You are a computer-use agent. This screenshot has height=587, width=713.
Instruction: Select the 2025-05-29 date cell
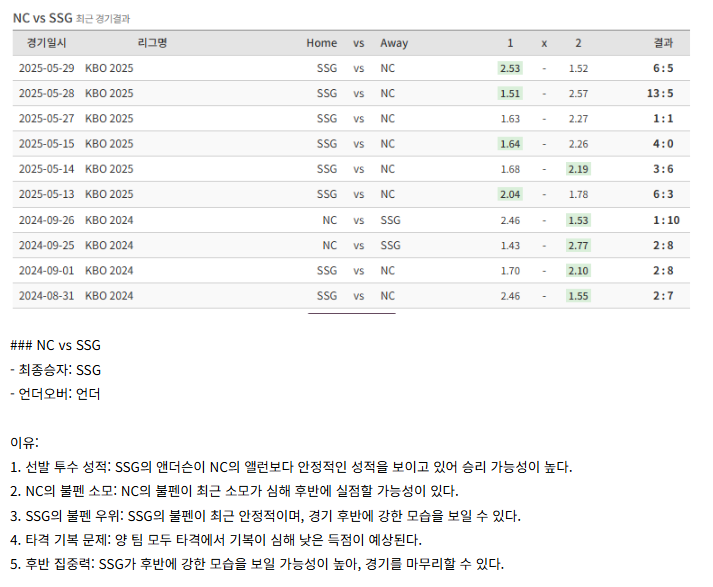(46, 68)
